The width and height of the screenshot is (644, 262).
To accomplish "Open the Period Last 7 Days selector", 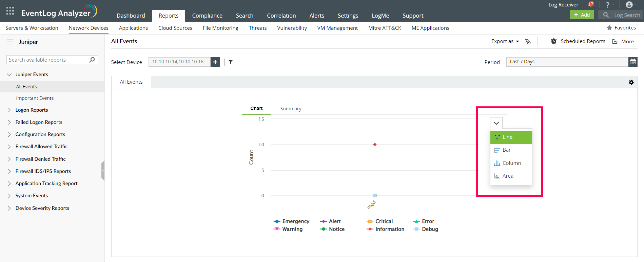I will (567, 62).
